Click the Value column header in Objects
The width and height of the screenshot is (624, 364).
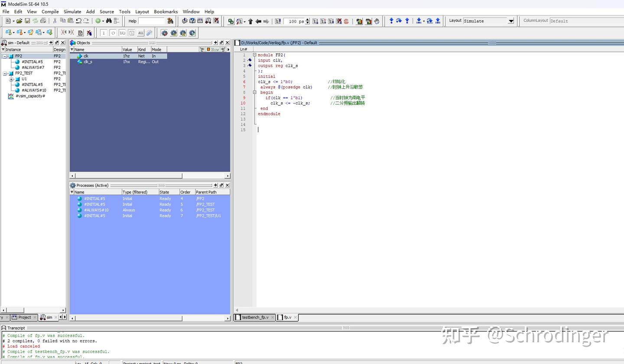click(129, 49)
